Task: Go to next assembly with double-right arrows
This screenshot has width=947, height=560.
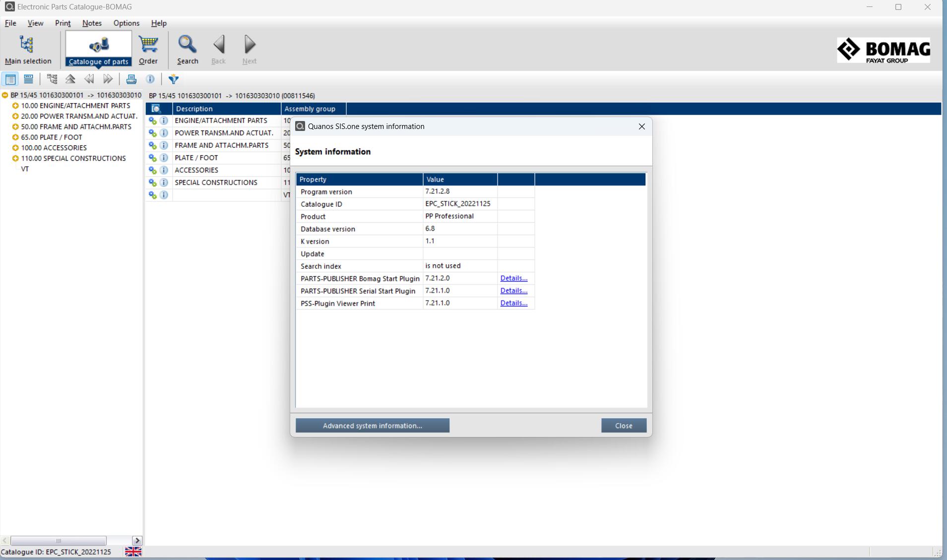Action: point(108,79)
